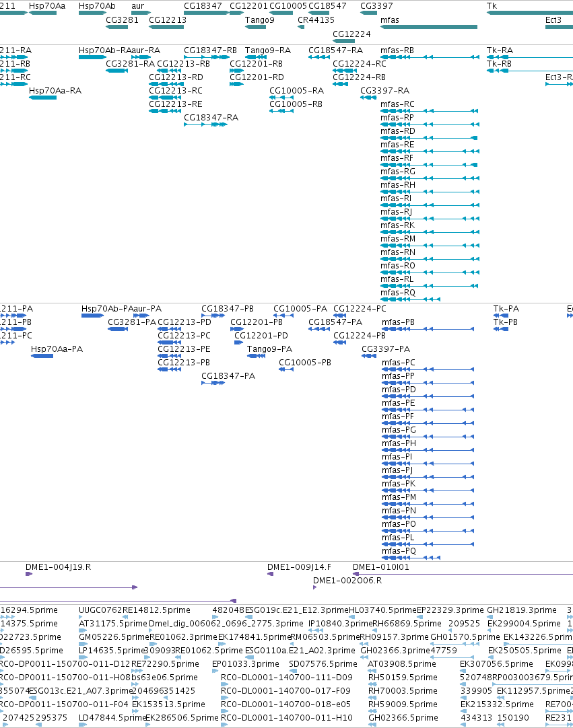Click the mfas-PH protein label
Viewport: 573px width, 728px height.
(399, 443)
